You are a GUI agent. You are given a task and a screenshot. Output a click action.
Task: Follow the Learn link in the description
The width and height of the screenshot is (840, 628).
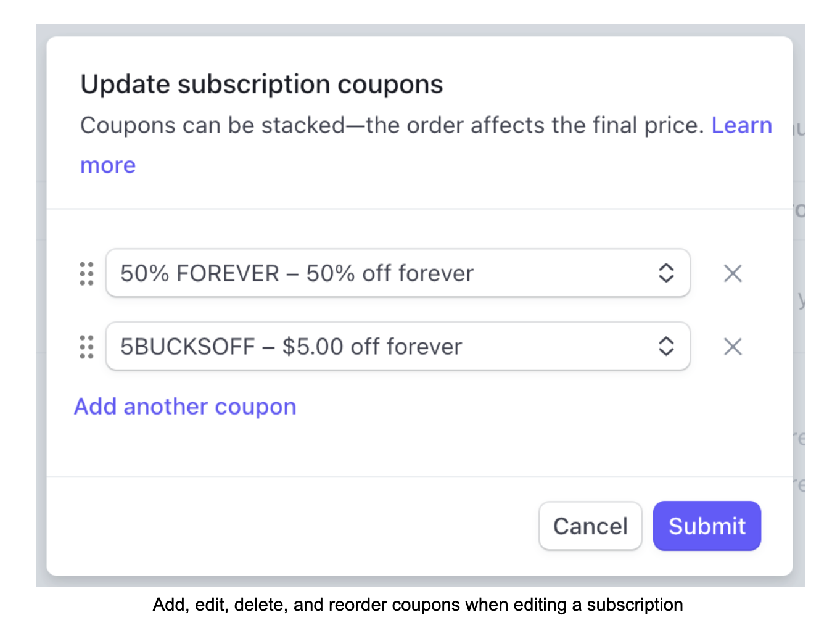tap(741, 125)
